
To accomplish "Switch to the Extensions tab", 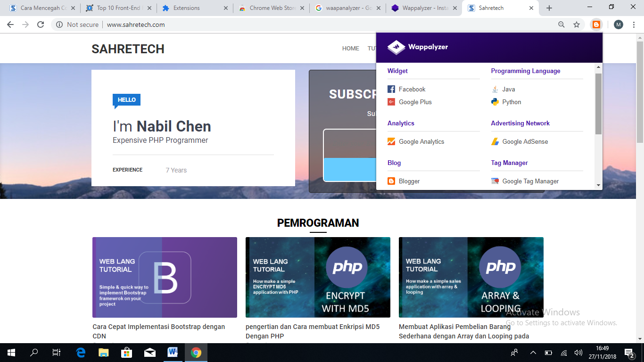I will [194, 8].
